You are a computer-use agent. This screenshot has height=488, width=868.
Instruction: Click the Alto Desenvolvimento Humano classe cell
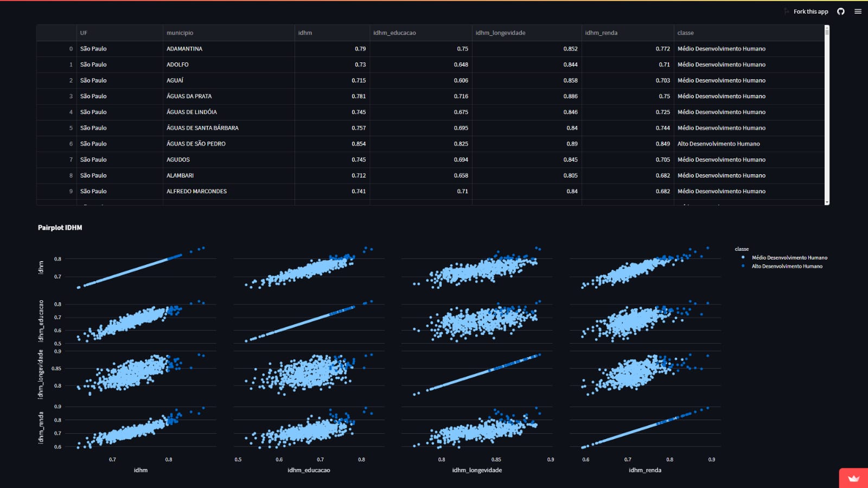point(749,144)
